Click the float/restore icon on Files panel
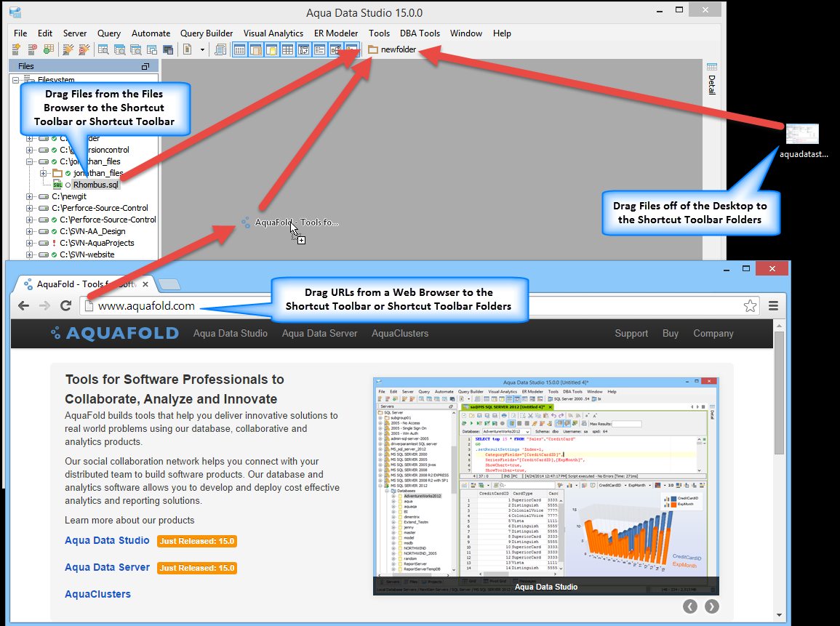This screenshot has width=840, height=626. point(145,66)
